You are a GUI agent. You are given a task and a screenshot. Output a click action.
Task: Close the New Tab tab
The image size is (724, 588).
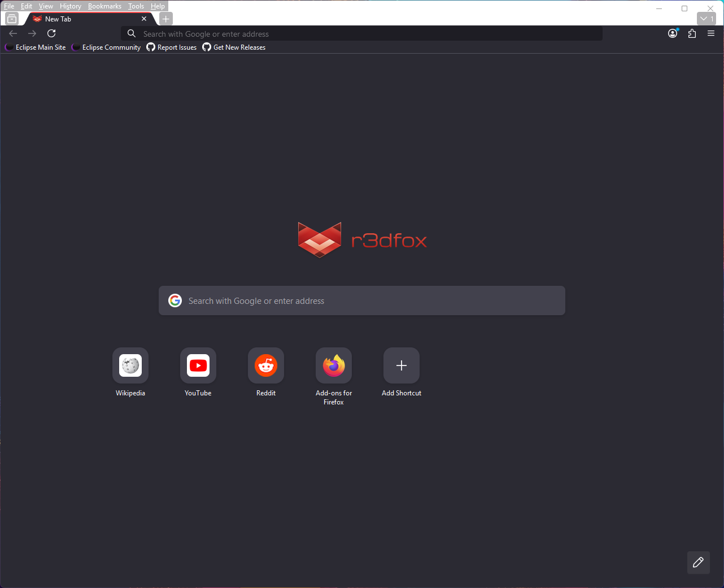pos(144,19)
